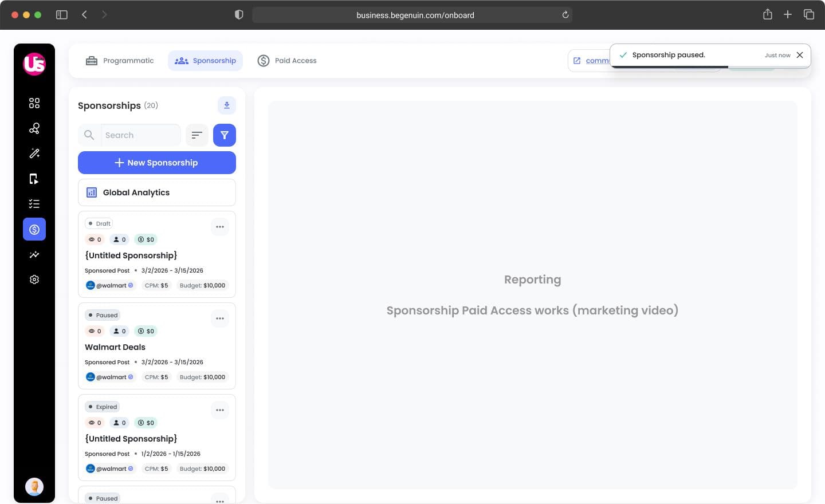Open the settings gear in sidebar

click(34, 279)
